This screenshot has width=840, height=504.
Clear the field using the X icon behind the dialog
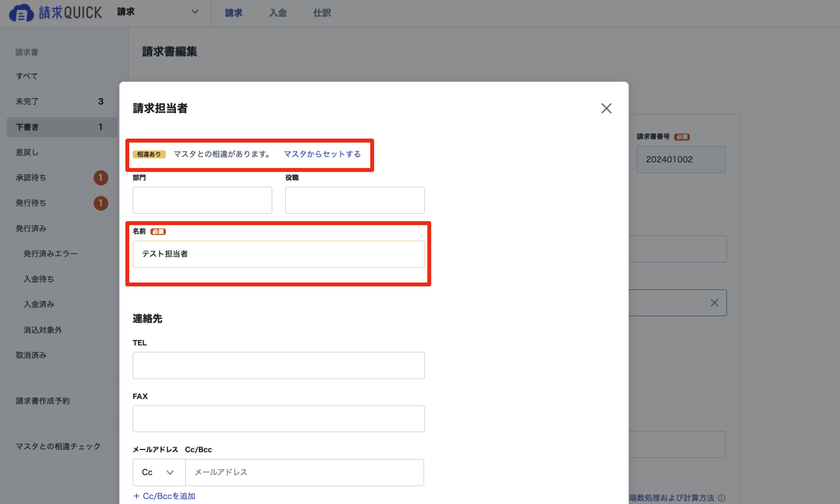point(714,303)
